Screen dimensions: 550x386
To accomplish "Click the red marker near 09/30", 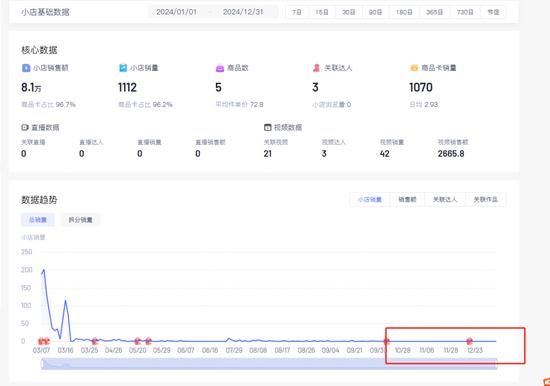I will 387,341.
